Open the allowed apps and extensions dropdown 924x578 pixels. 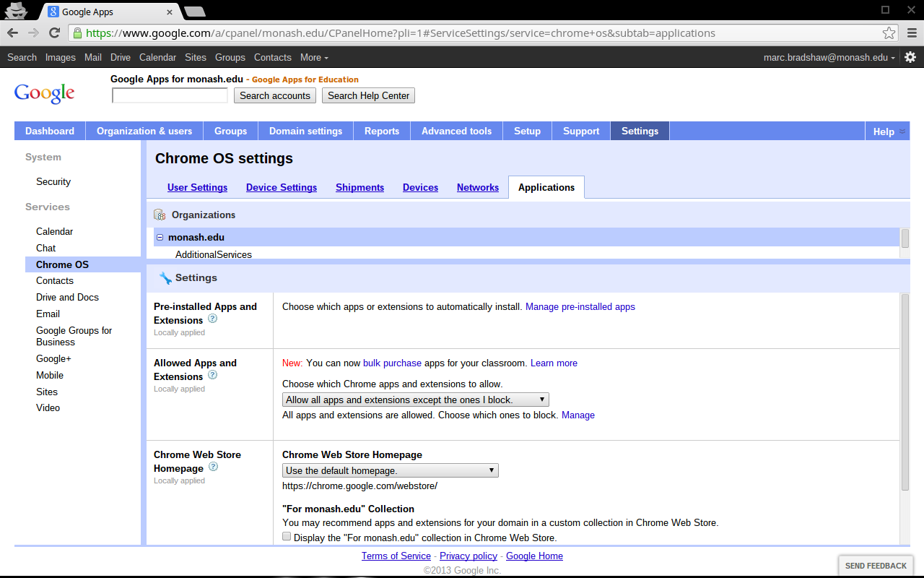(x=415, y=400)
